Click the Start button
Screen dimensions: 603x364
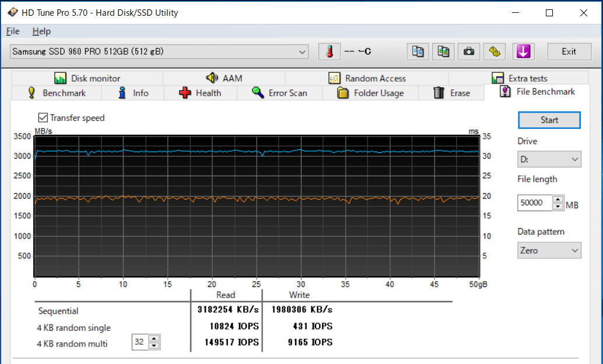click(549, 120)
